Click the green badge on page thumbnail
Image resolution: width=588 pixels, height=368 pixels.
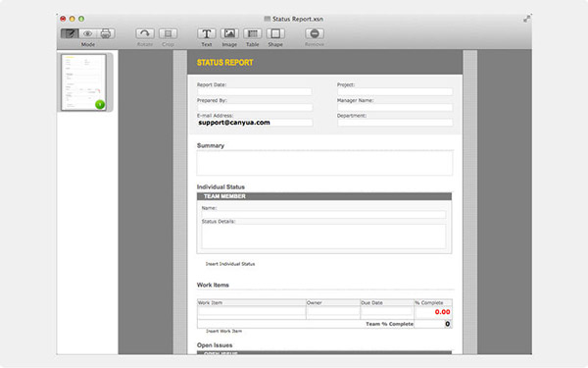click(x=100, y=104)
